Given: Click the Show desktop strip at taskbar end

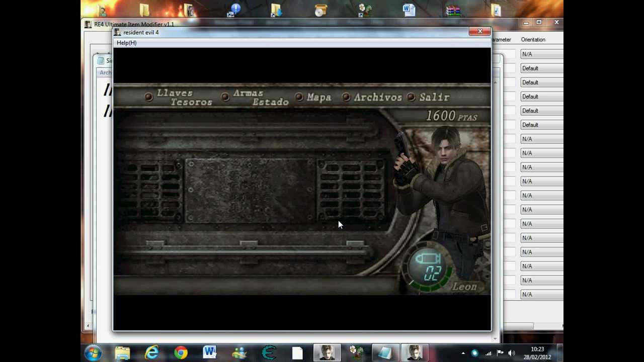Looking at the screenshot, I should point(560,352).
